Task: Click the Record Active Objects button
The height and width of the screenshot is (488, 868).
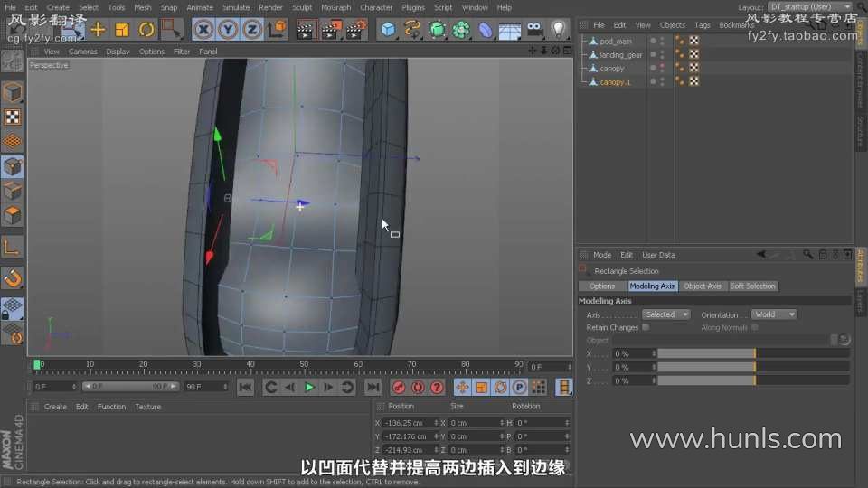Action: coord(399,388)
